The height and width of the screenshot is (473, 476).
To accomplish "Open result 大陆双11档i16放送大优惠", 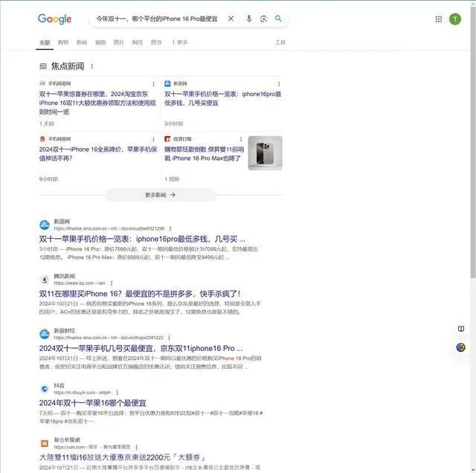I will point(123,457).
